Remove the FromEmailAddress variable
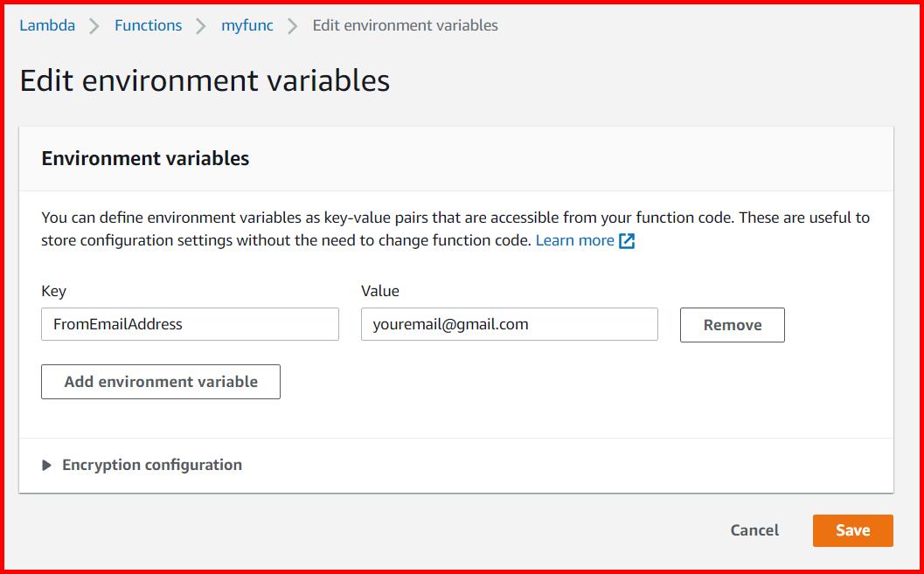Viewport: 924px width, 574px height. pyautogui.click(x=732, y=324)
